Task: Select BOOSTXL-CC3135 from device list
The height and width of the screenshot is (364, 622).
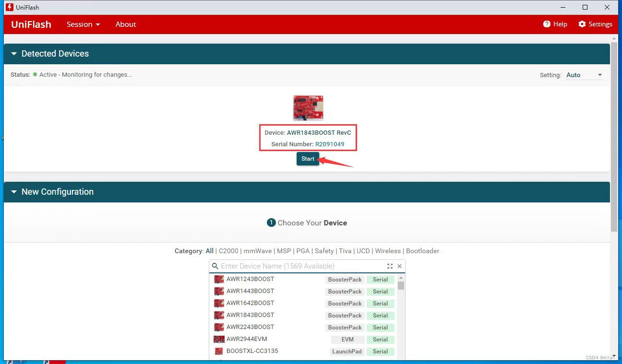Action: tap(252, 351)
